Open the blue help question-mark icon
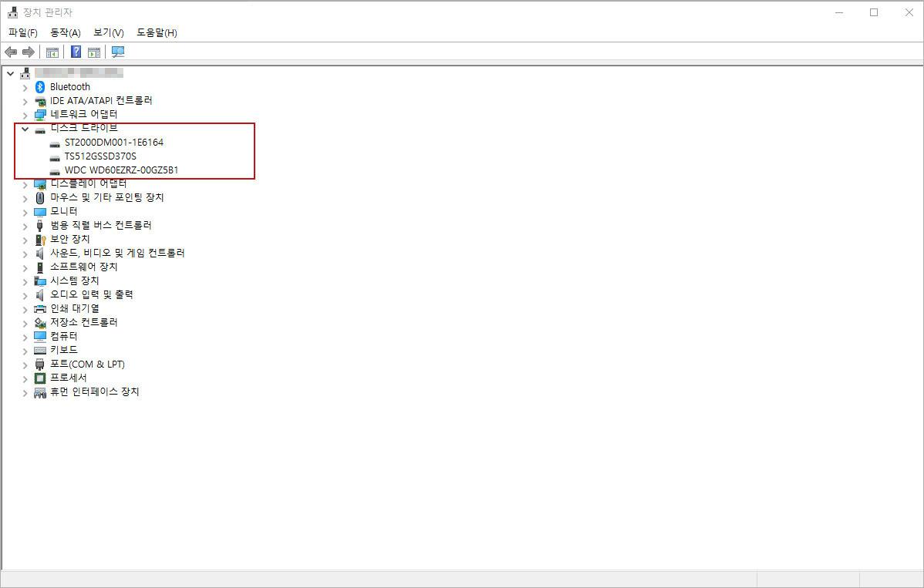Image resolution: width=924 pixels, height=588 pixels. (76, 52)
